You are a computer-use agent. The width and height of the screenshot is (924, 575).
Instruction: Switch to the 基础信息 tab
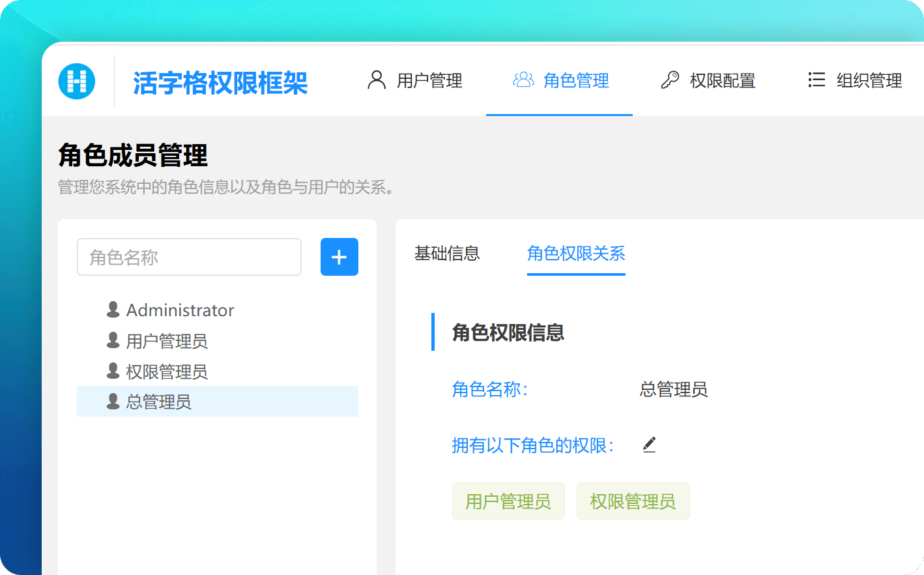coord(447,254)
